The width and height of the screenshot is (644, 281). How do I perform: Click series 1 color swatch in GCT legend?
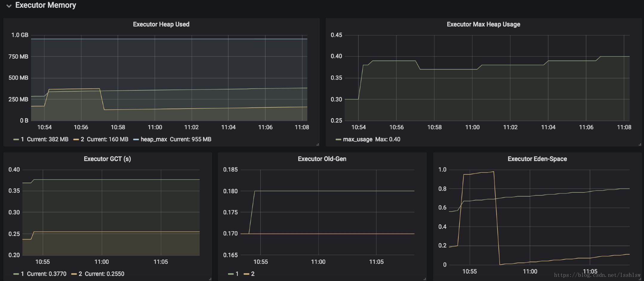pos(16,274)
